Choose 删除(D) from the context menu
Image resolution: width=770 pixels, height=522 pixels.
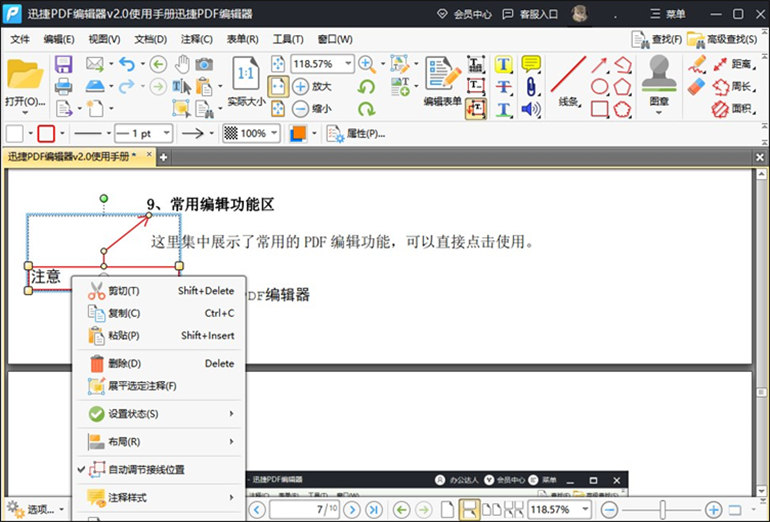click(x=159, y=364)
